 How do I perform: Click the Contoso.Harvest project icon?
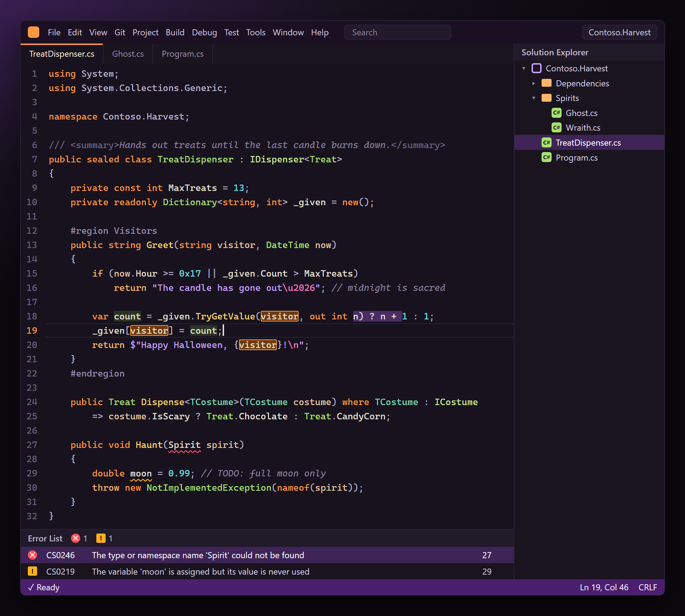point(536,68)
